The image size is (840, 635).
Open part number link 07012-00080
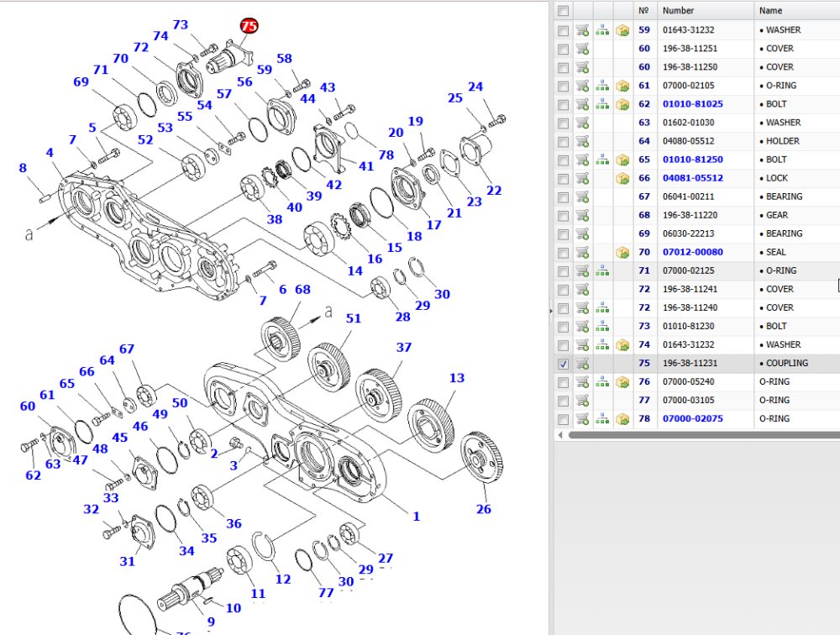click(693, 252)
